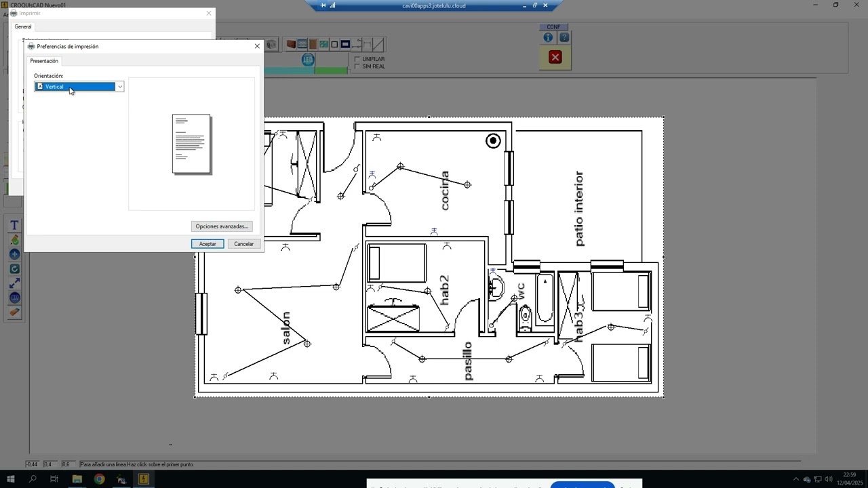The width and height of the screenshot is (868, 488).
Task: Click the 'cocina' room label on the plan
Action: click(445, 190)
